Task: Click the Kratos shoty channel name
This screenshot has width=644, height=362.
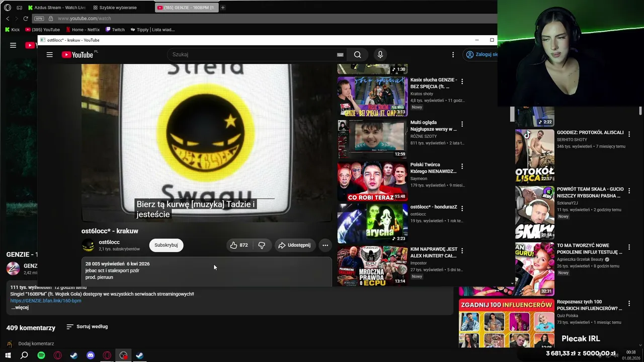Action: pos(422,94)
